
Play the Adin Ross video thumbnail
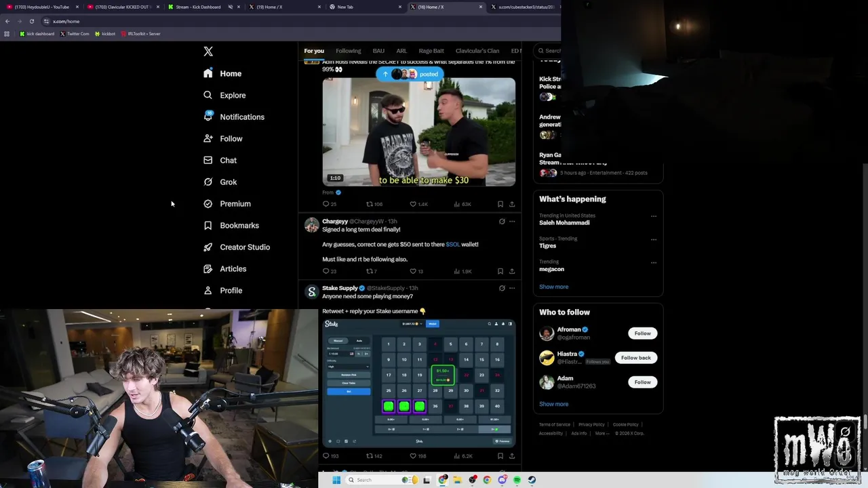point(418,131)
